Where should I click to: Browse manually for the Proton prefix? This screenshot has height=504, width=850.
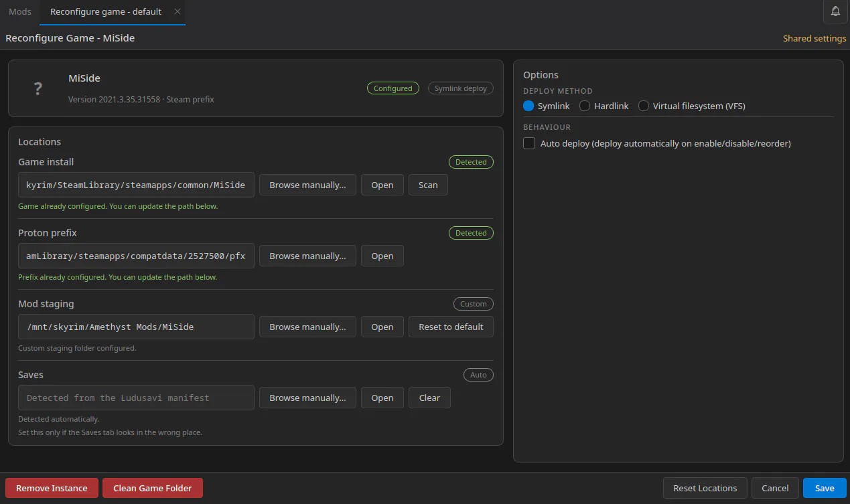[307, 256]
